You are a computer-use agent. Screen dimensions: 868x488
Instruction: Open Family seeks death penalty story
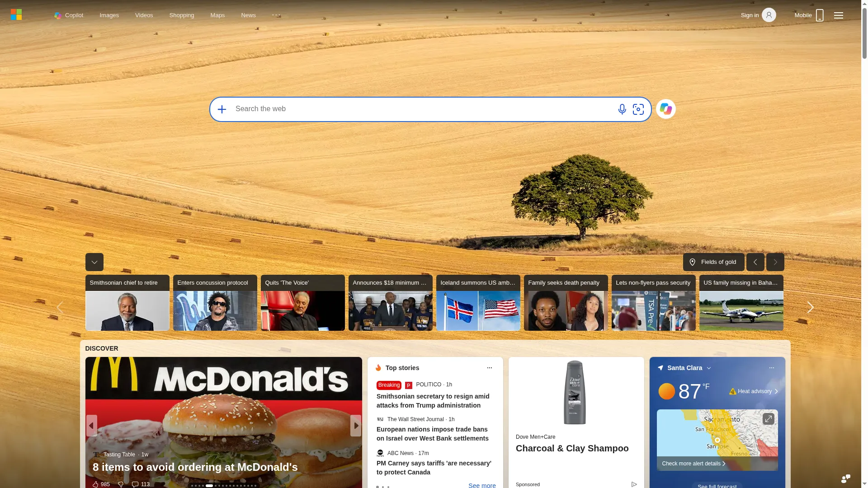click(x=566, y=303)
